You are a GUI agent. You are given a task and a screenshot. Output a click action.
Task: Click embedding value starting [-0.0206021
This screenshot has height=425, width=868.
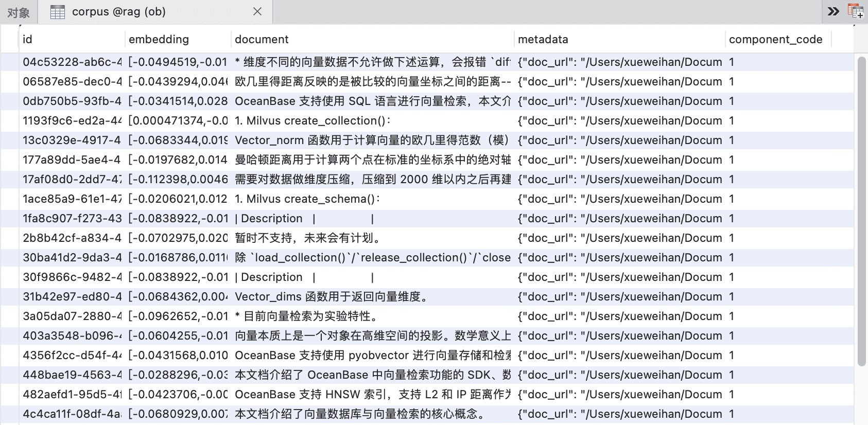tap(178, 199)
